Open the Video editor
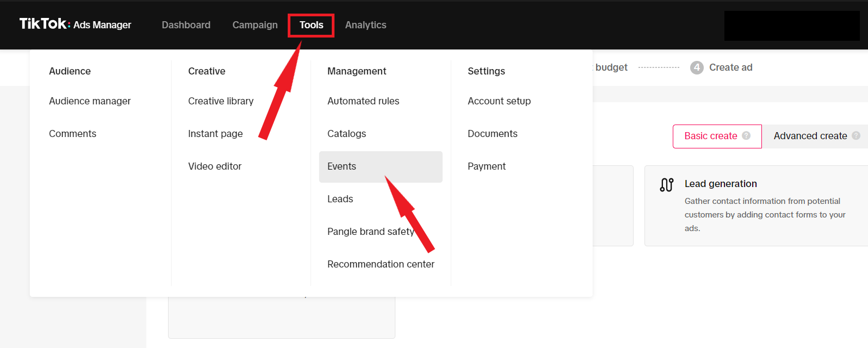 215,166
